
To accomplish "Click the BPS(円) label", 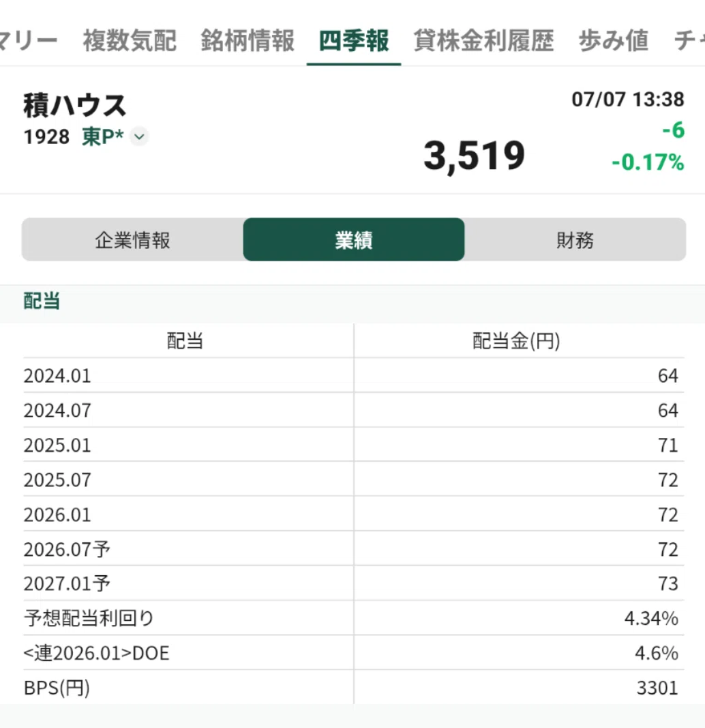I will coord(57,688).
